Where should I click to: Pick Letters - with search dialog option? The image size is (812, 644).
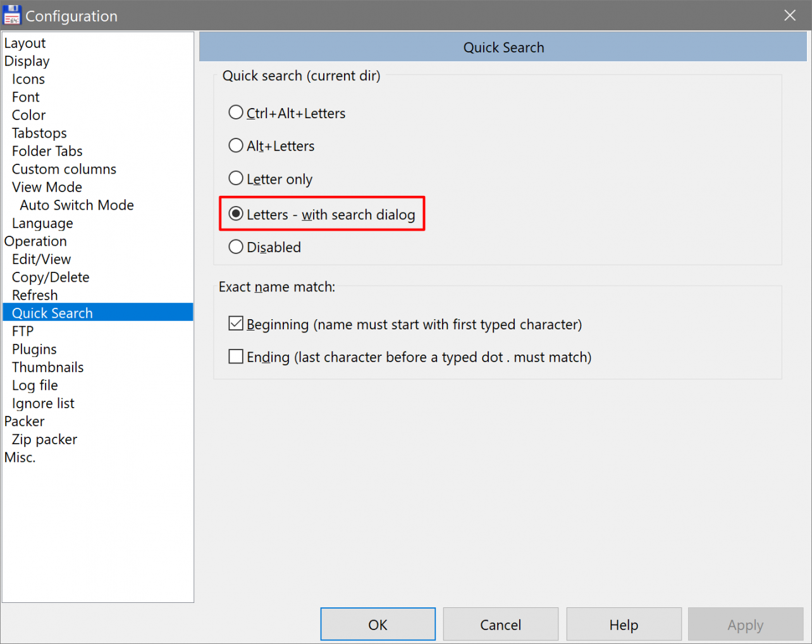(x=236, y=214)
